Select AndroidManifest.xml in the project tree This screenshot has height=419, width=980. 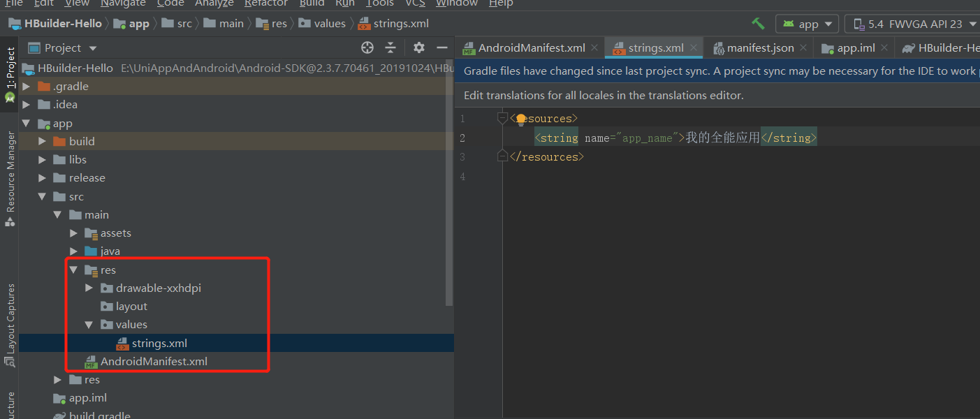(146, 362)
